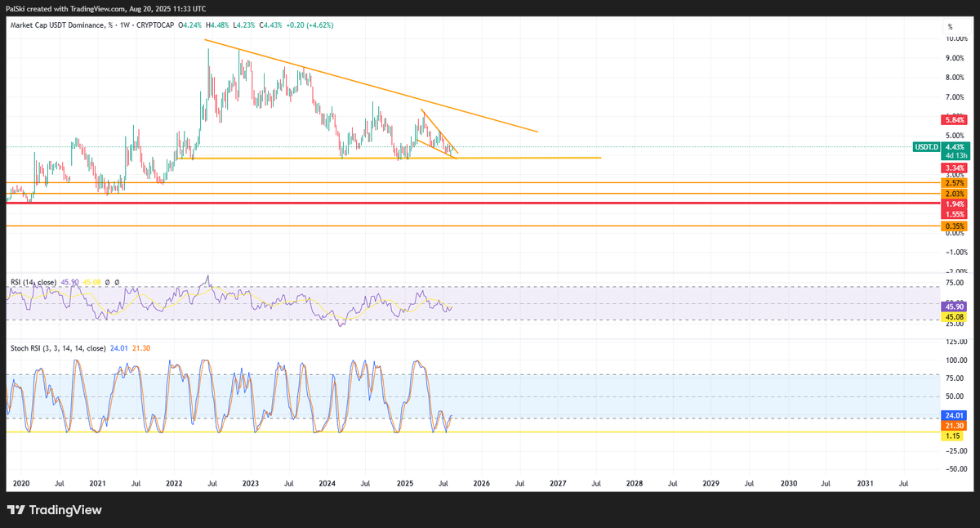Click 0.00% on the price axis
Screen dimensions: 980x528
(x=956, y=233)
